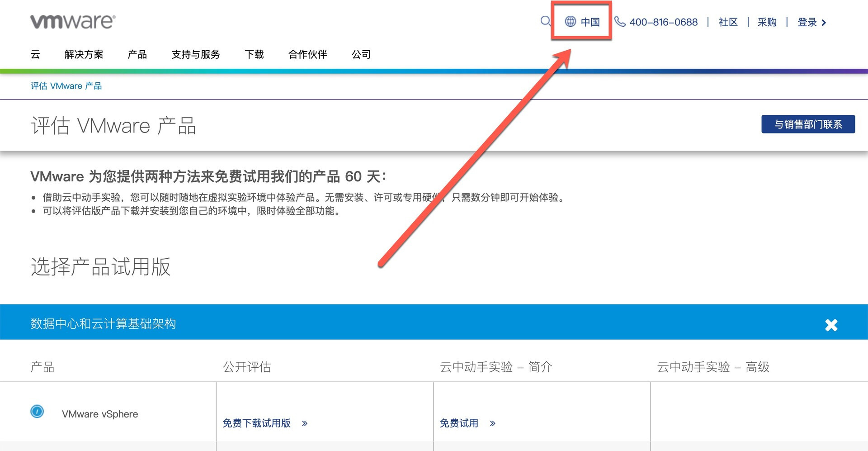Image resolution: width=868 pixels, height=451 pixels.
Task: Select the 下载 menu item
Action: click(x=254, y=55)
